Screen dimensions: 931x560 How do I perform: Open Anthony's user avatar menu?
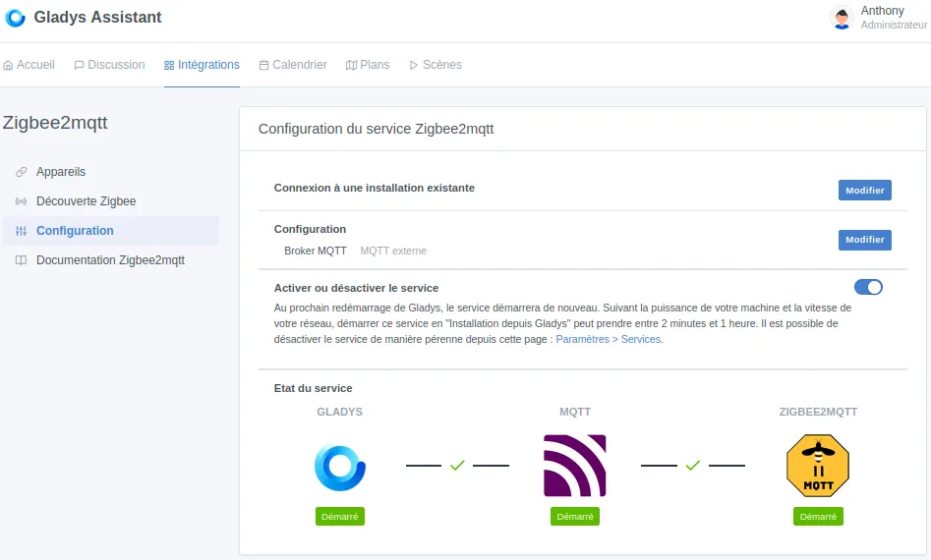[842, 18]
